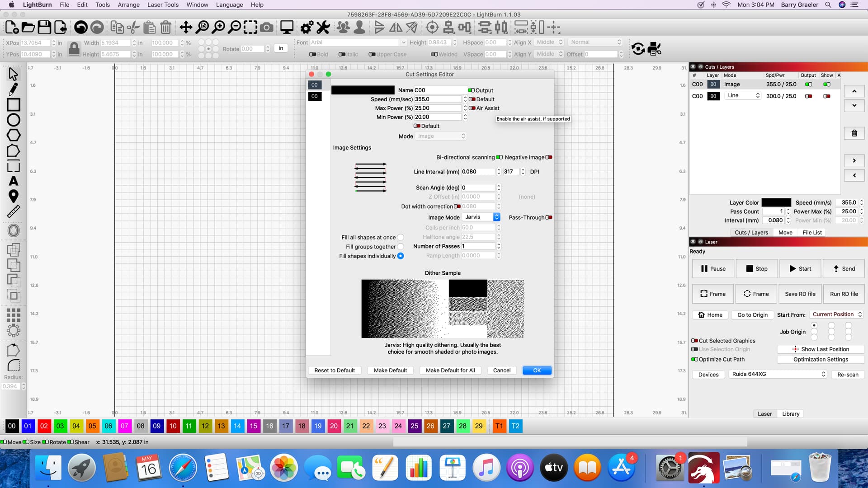Click the Speed (mm/sec) 355.0 field
The width and height of the screenshot is (868, 488).
click(x=438, y=99)
